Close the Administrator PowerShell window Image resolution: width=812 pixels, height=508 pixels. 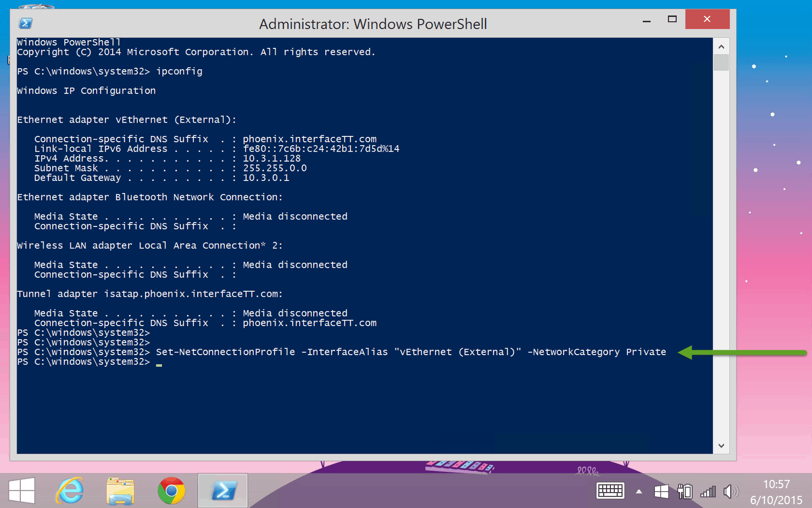(x=707, y=19)
